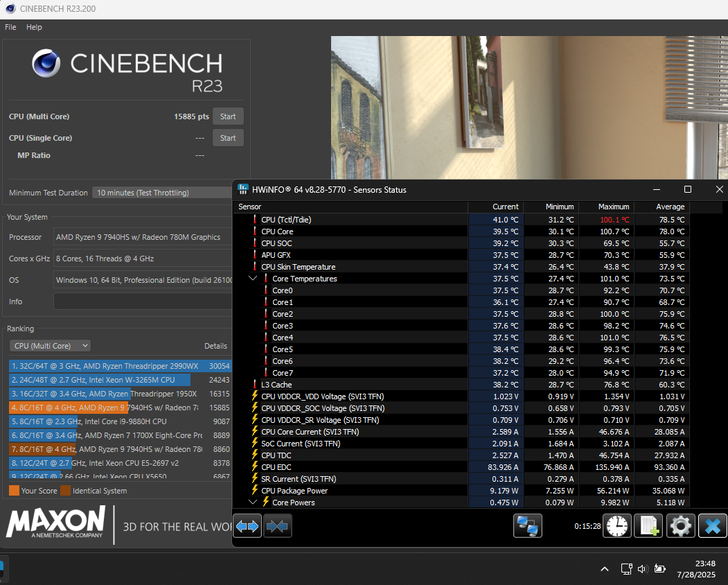Select the highlighted 15885 score ranking row
728x585 pixels.
[120, 408]
